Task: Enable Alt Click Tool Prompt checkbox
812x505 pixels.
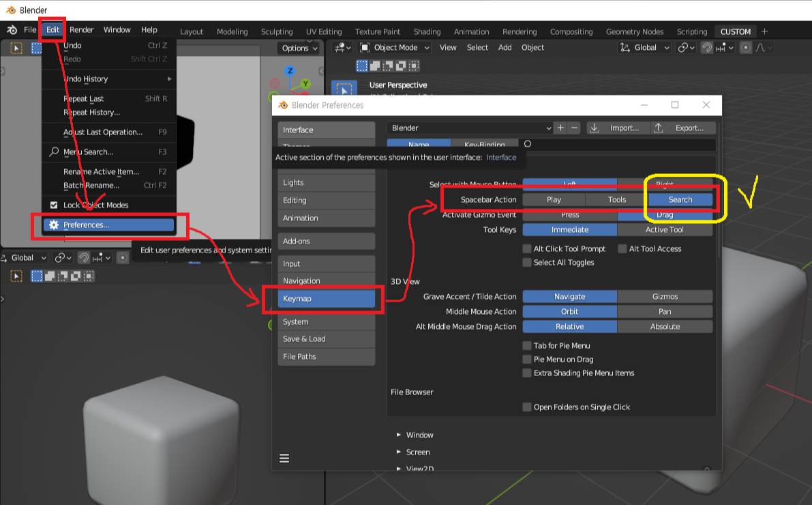Action: tap(526, 249)
